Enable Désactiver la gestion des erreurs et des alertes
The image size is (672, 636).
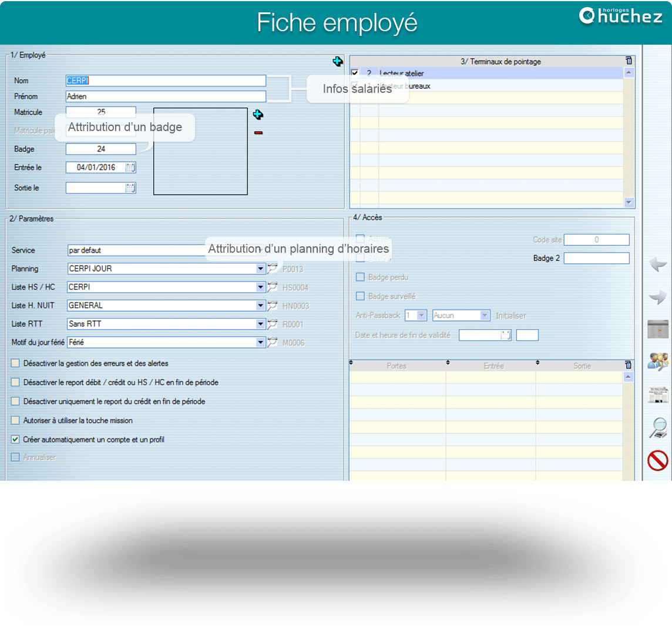click(15, 364)
